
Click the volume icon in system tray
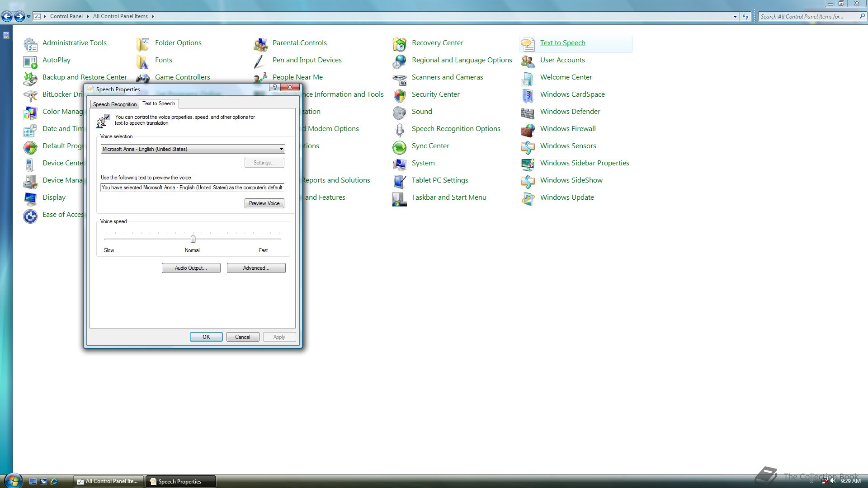click(x=833, y=481)
